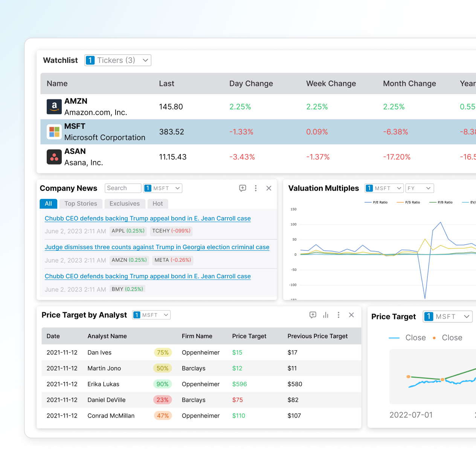Image resolution: width=476 pixels, height=476 pixels.
Task: Click the $75 price target value
Action: (x=238, y=400)
